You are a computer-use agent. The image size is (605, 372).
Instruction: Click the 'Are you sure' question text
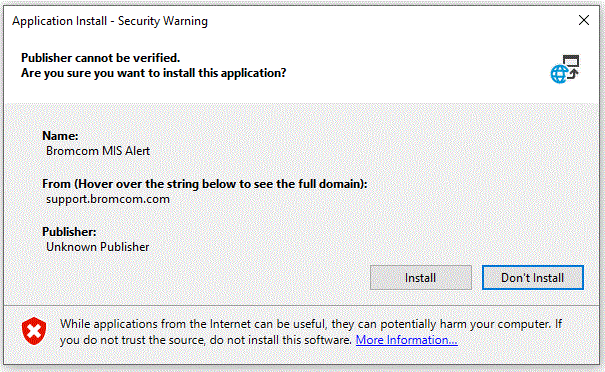[x=154, y=73]
